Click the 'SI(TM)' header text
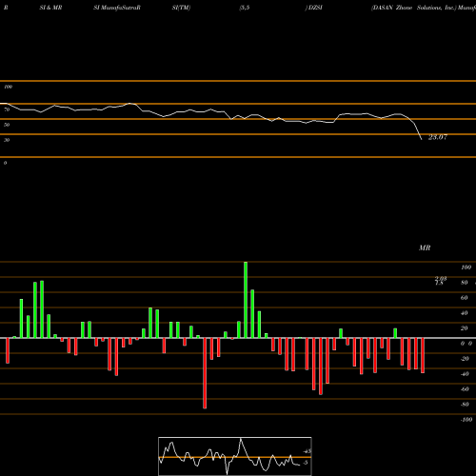Screen dimensions: 476x476 pos(181,8)
